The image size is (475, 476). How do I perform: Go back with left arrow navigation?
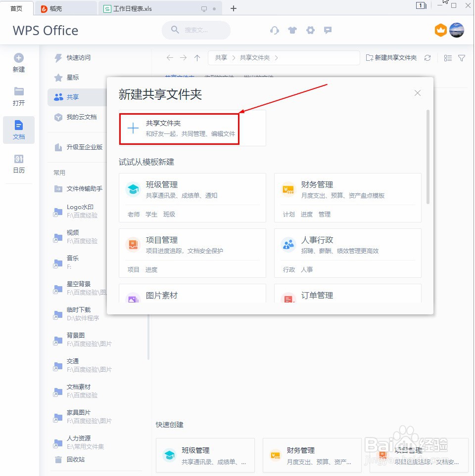(x=170, y=58)
